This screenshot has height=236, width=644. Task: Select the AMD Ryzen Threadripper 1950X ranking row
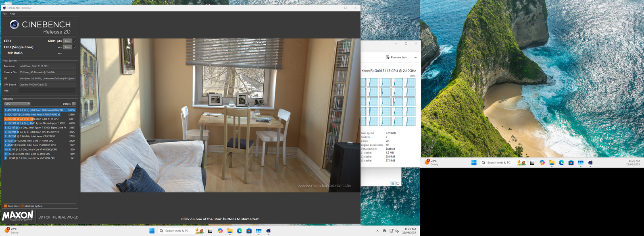tap(40, 123)
